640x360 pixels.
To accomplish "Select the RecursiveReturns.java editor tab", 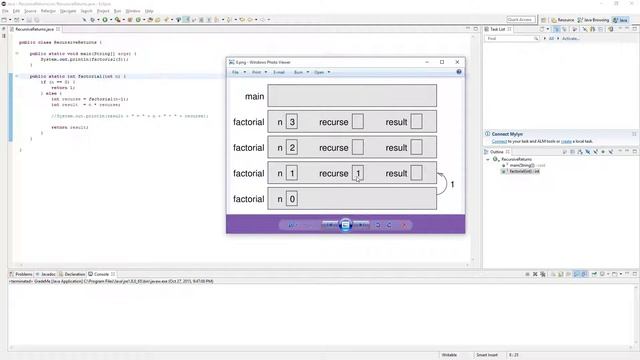I will (35, 29).
